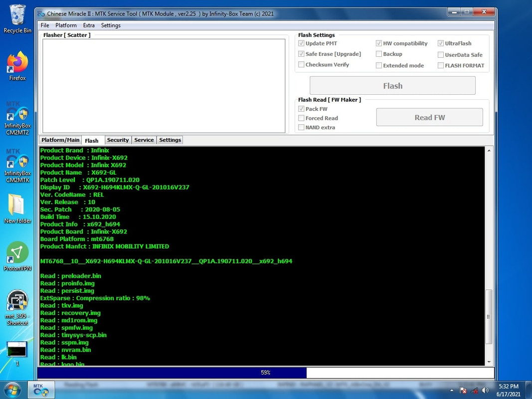Click log line 'Product Manfct : INFINIX MOBILITY LIMITED'
This screenshot has height=399, width=532.
coord(105,246)
